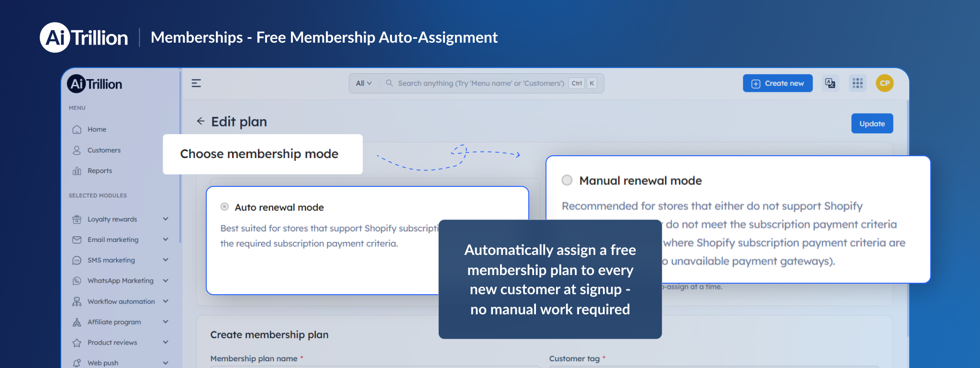980x368 pixels.
Task: Click the search magnifier icon
Action: pyautogui.click(x=390, y=83)
